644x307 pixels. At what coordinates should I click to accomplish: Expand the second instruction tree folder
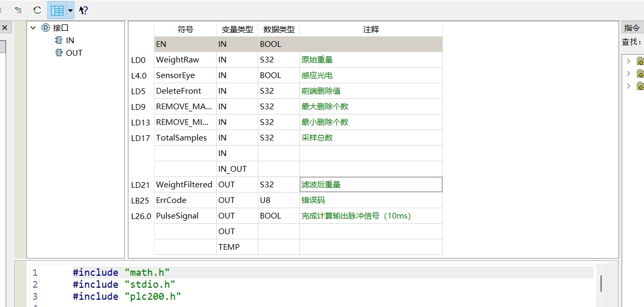click(628, 74)
